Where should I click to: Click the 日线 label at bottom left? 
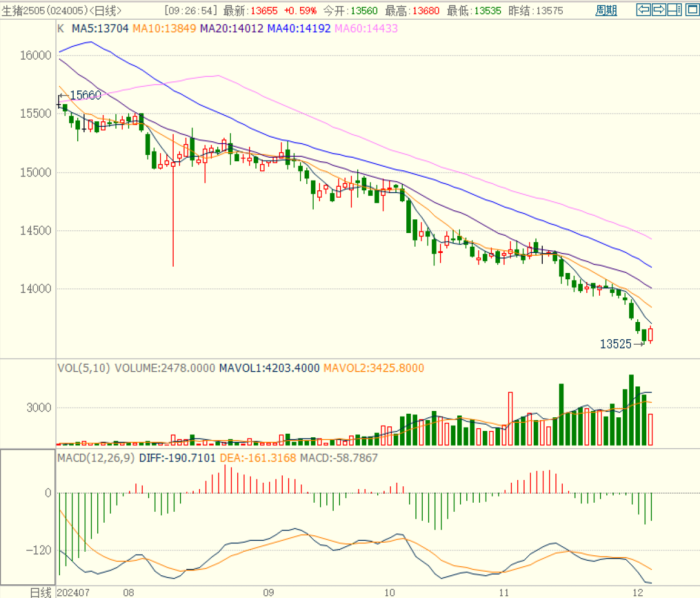point(37,591)
